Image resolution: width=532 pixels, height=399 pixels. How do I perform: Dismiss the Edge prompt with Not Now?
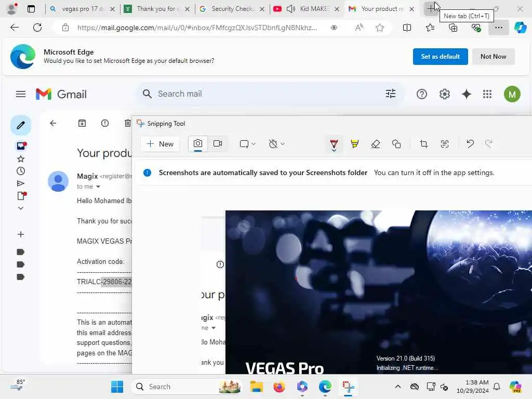click(494, 57)
